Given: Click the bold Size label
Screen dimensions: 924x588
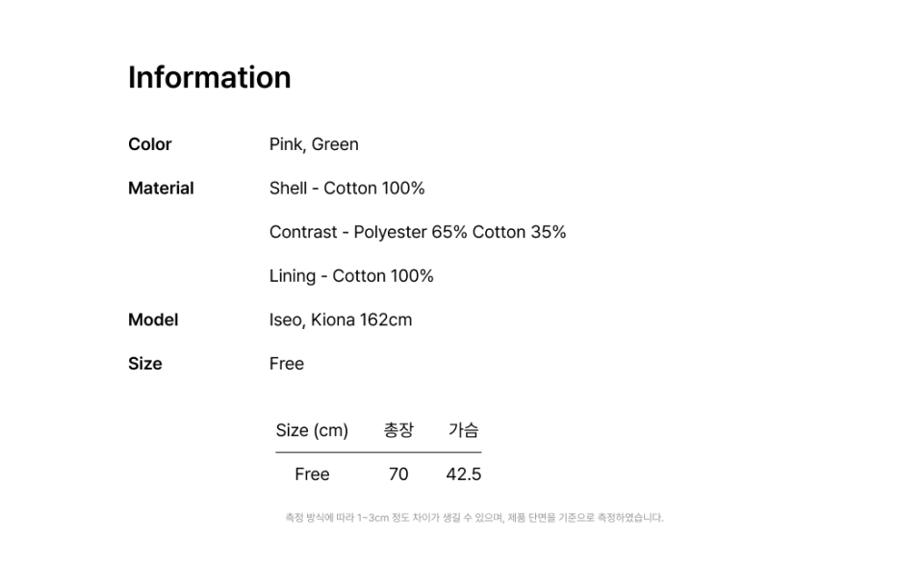Looking at the screenshot, I should click(144, 364).
